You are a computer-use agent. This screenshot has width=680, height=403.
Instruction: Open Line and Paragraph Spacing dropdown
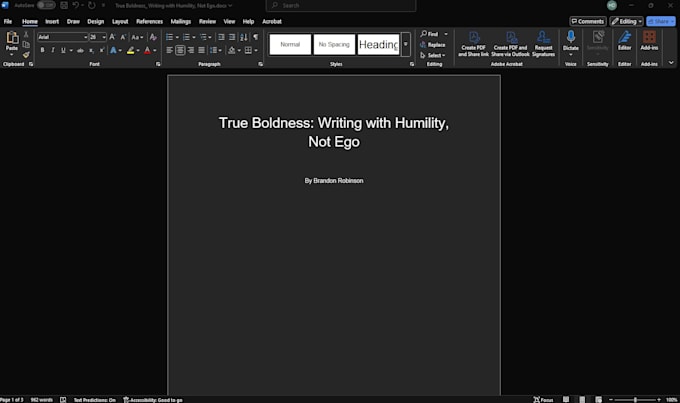(215, 50)
